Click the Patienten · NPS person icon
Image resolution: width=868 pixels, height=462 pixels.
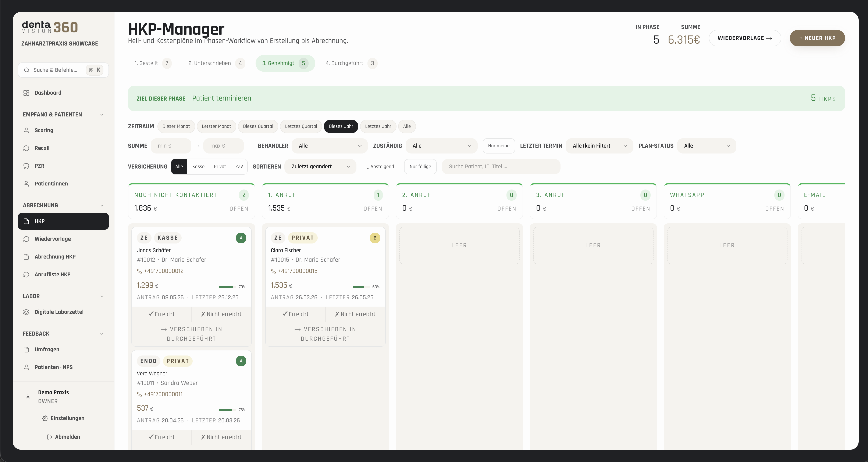26,367
